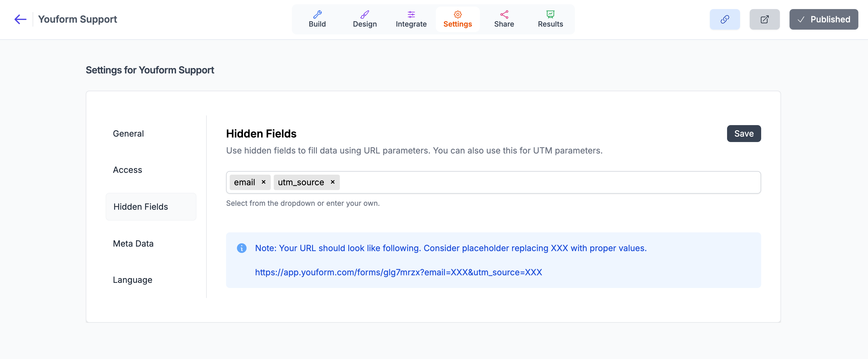Remove the utm_source hidden field tag
The image size is (868, 359).
coord(333,182)
